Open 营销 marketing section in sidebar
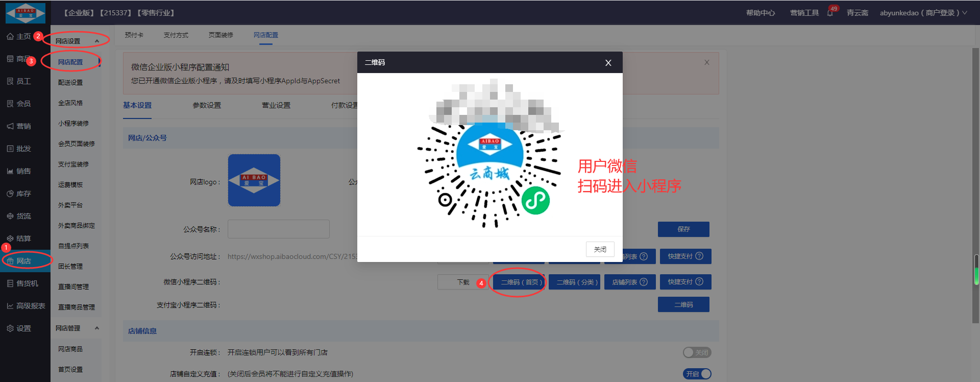 (x=19, y=126)
